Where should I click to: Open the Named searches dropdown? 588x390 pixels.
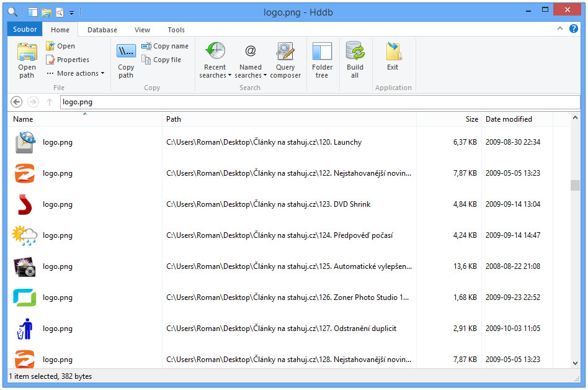tap(251, 60)
